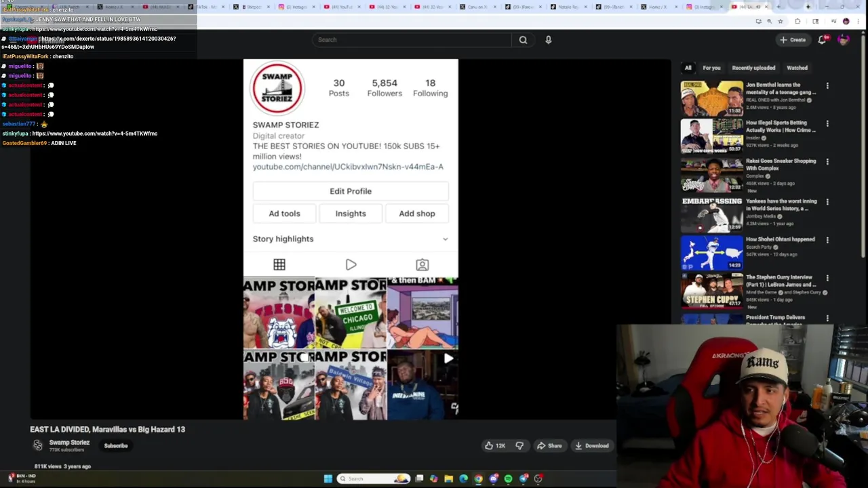Select the All filter chip
868x488 pixels.
click(688, 68)
